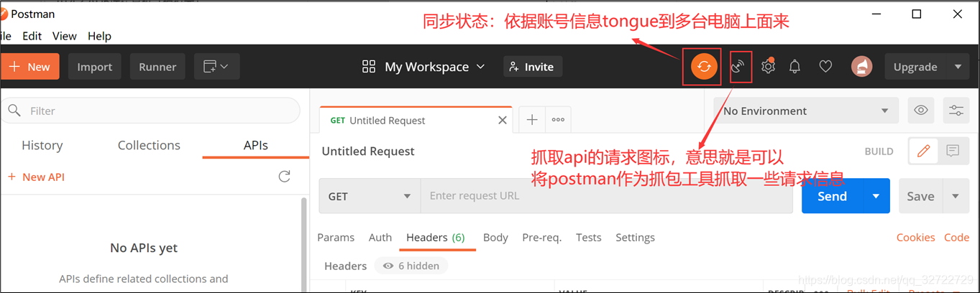Expand the Send button dropdown arrow
Screen dimensions: 980x293
click(876, 196)
